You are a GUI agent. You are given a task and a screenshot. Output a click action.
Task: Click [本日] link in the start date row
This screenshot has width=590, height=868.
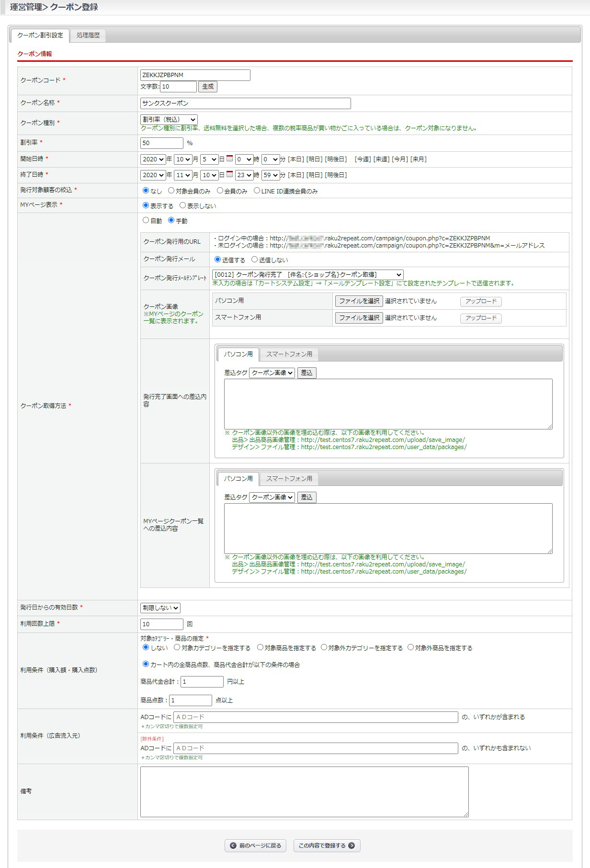coord(296,159)
